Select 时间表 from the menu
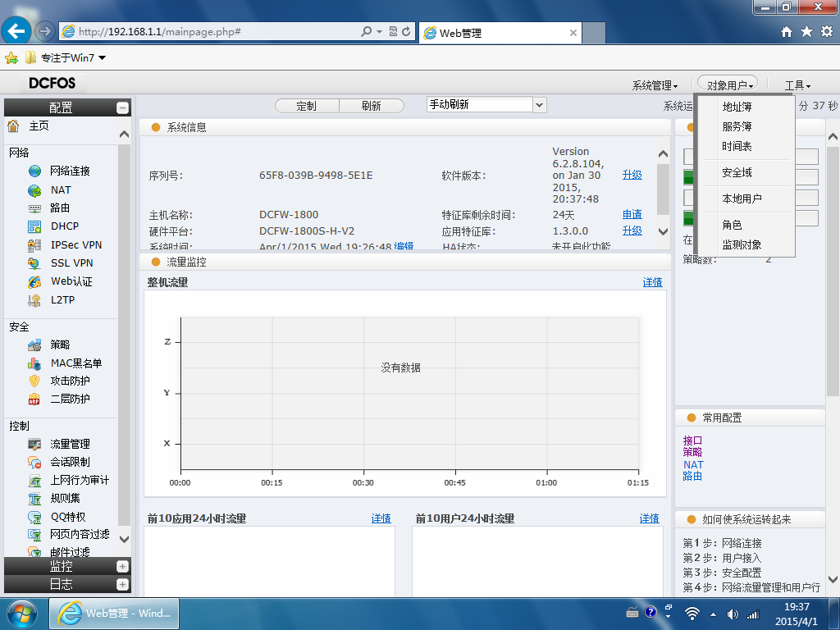The height and width of the screenshot is (630, 840). click(x=737, y=146)
